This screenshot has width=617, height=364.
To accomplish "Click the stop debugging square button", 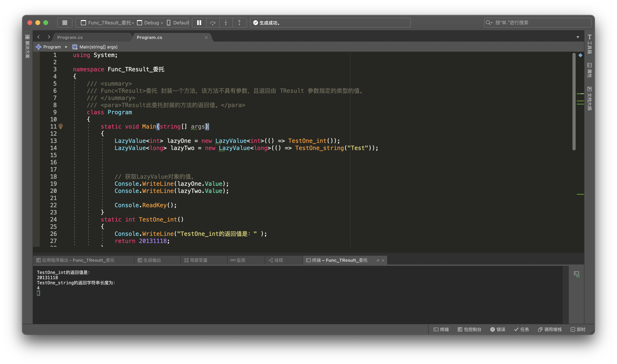I will [65, 23].
